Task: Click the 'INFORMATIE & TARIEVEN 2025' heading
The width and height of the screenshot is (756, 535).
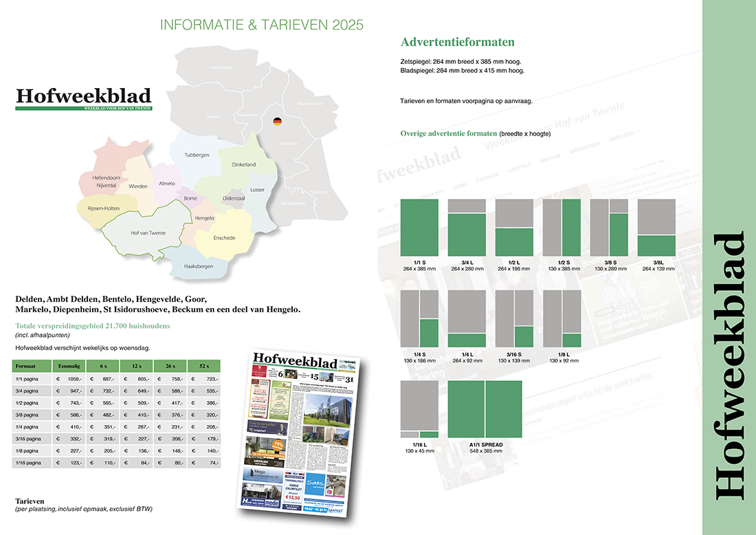Action: (x=262, y=25)
